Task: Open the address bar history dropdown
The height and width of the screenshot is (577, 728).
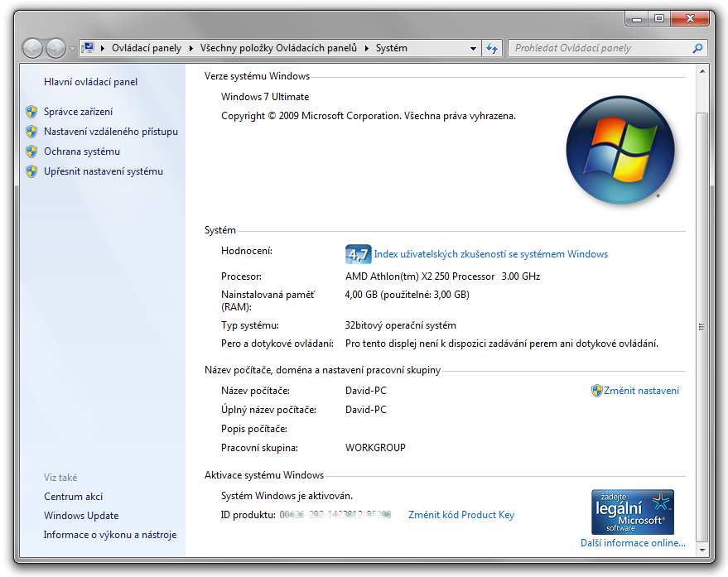Action: click(473, 48)
